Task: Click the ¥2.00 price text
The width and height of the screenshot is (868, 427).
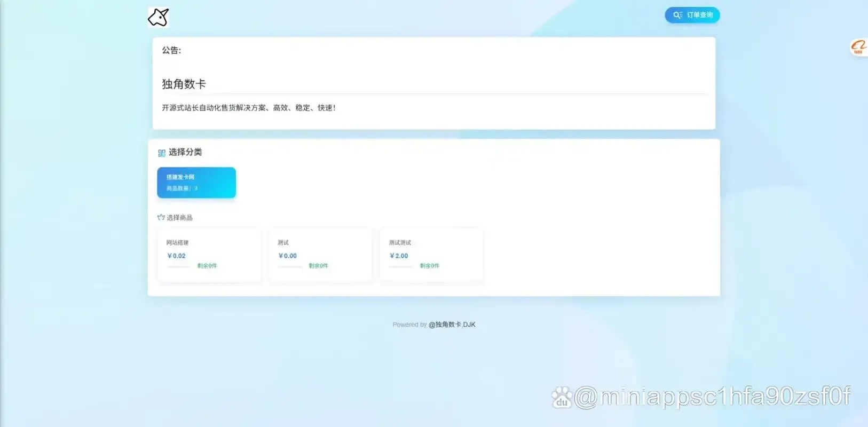Action: click(399, 256)
